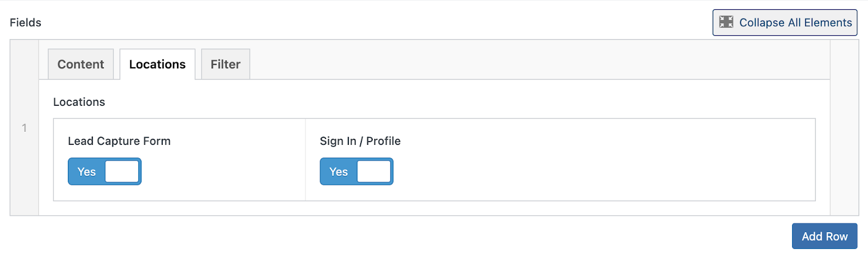
Task: Click the blank tab bar area right of Filter
Action: [540, 64]
